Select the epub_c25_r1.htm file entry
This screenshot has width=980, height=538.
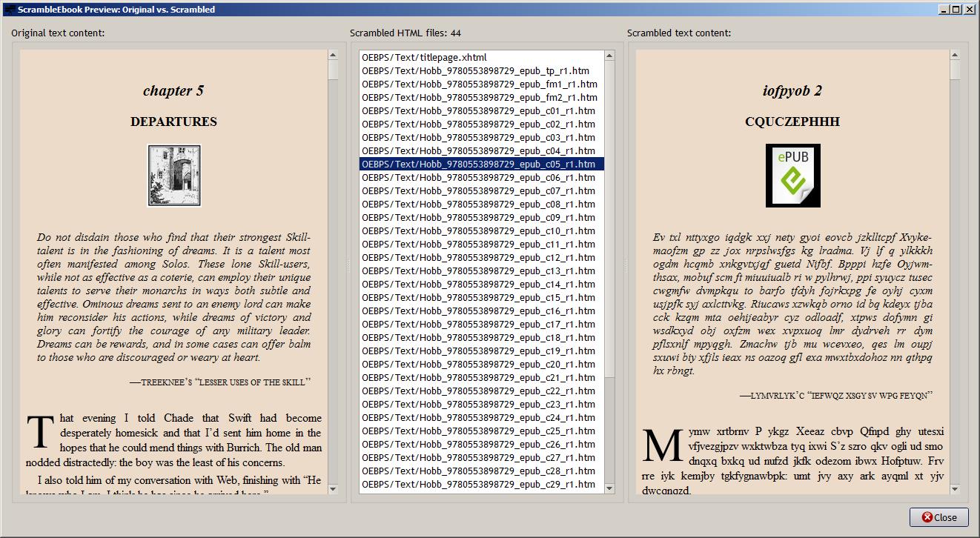pyautogui.click(x=482, y=431)
